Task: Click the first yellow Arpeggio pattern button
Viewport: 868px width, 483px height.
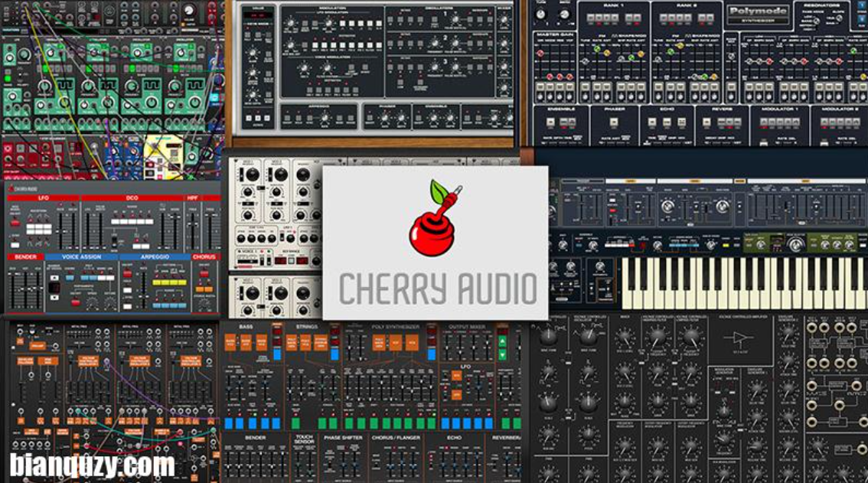Action: [x=157, y=282]
